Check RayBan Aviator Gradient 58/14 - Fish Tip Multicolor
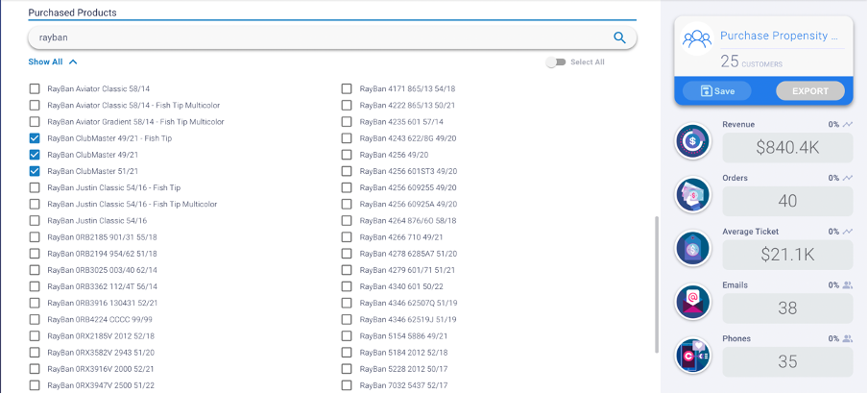 (35, 122)
